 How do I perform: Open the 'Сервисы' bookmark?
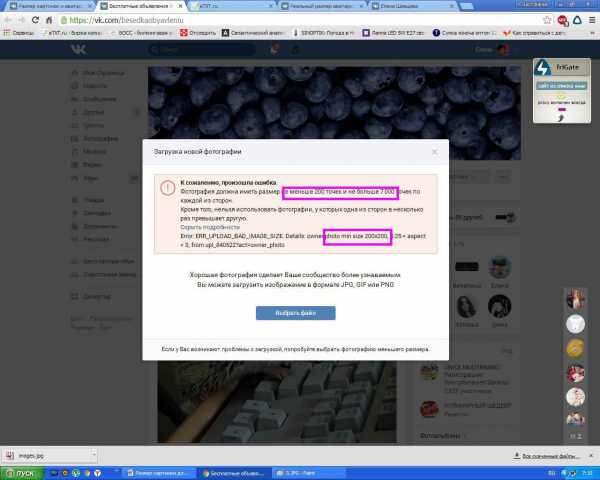[19, 33]
